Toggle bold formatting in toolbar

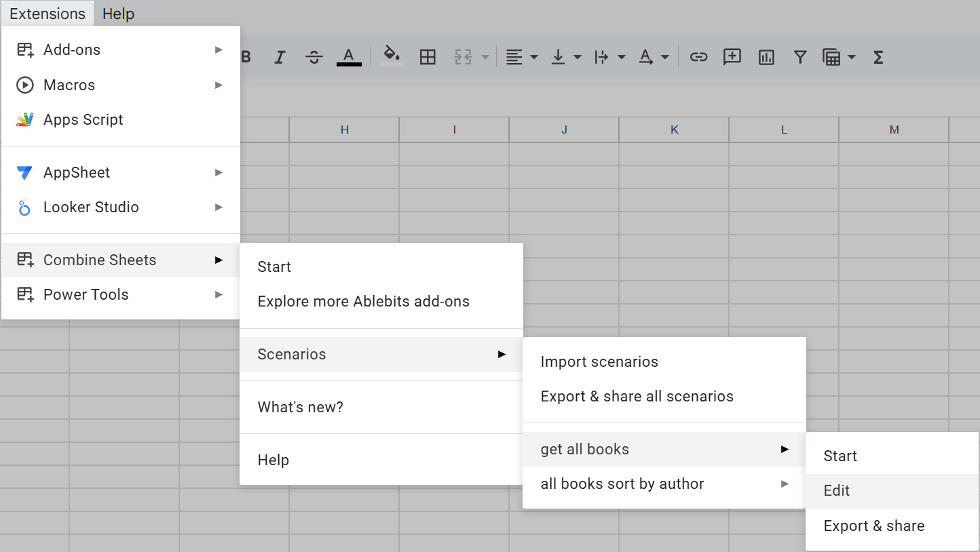pos(246,58)
